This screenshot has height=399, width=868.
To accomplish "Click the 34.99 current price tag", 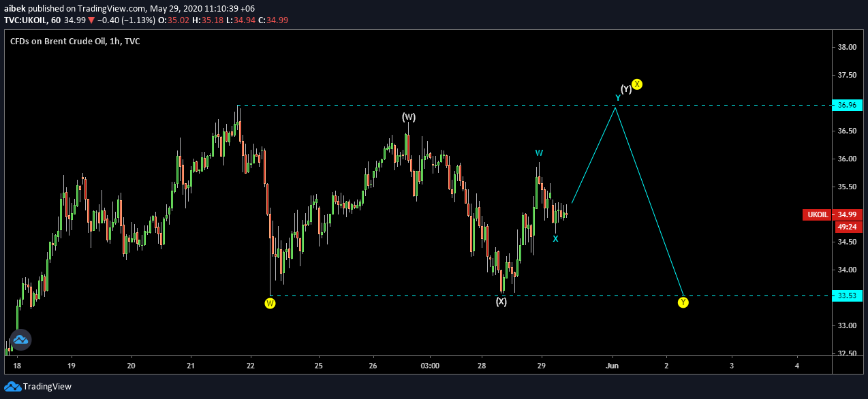I will point(848,214).
